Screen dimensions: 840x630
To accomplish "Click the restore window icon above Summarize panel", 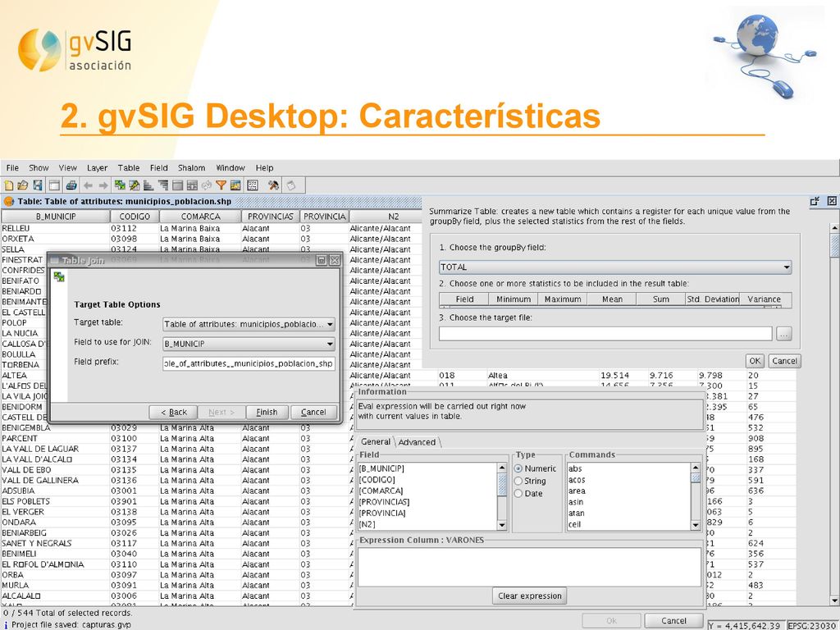I will (815, 202).
